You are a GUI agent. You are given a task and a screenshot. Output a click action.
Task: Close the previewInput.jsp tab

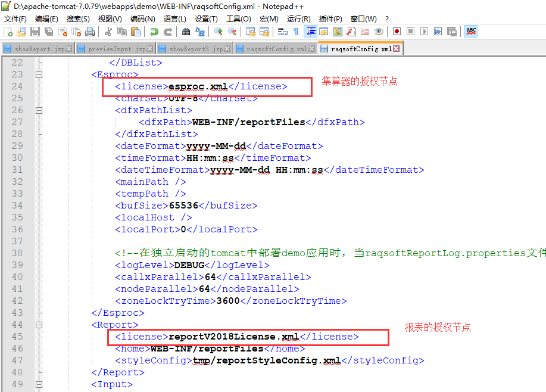click(x=149, y=49)
